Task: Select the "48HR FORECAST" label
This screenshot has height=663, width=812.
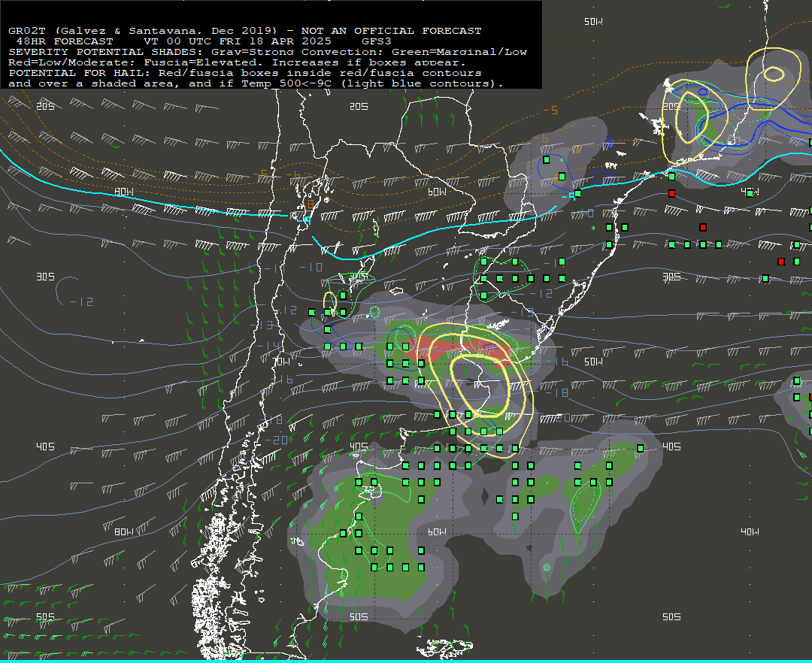Action: 65,41
